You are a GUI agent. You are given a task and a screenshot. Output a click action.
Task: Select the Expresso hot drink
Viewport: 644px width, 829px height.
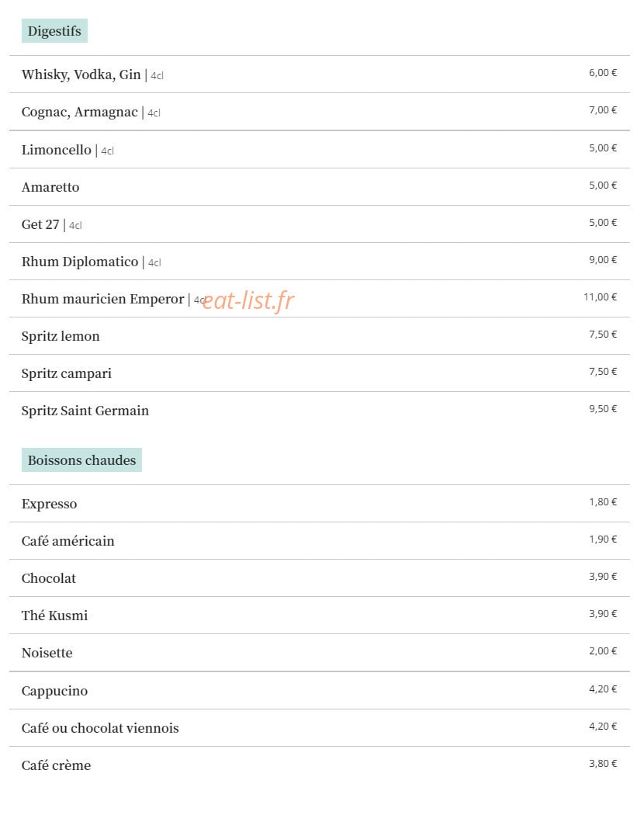point(320,504)
